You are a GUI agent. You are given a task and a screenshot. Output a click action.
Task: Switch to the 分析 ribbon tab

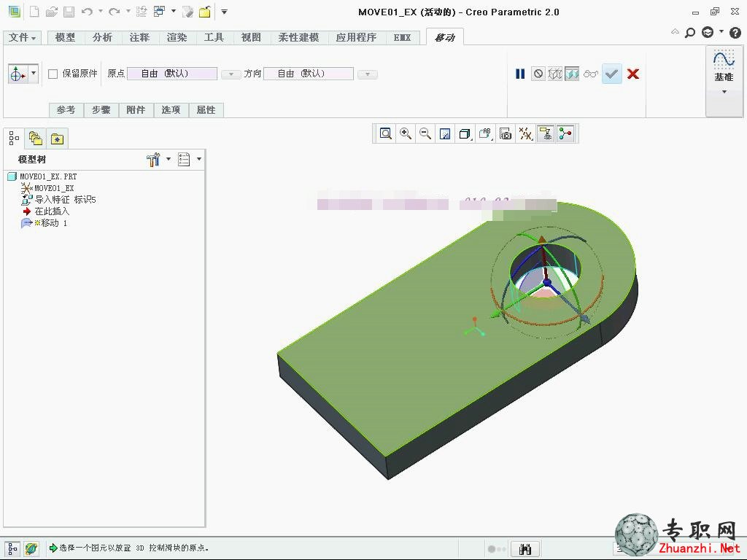tap(102, 37)
